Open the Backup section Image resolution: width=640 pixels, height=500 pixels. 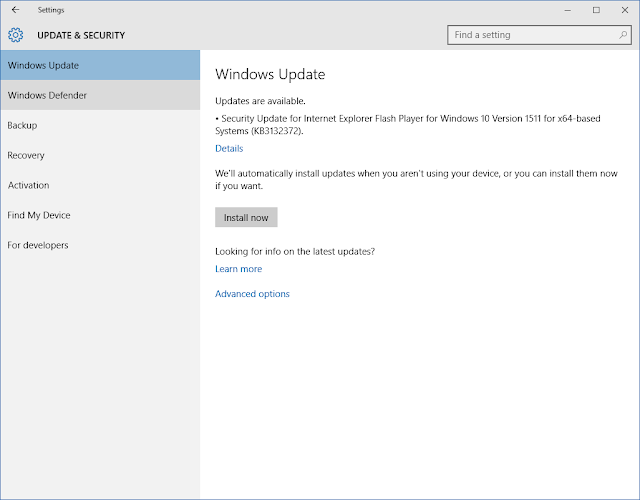(100, 125)
